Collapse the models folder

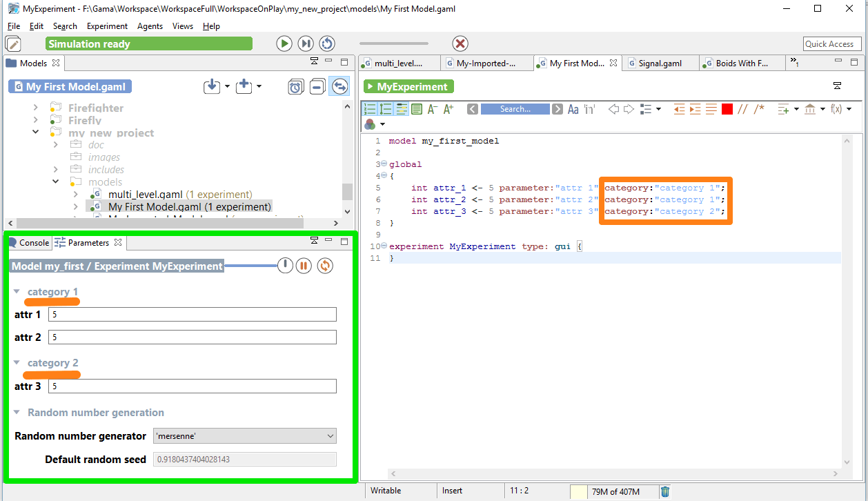56,182
